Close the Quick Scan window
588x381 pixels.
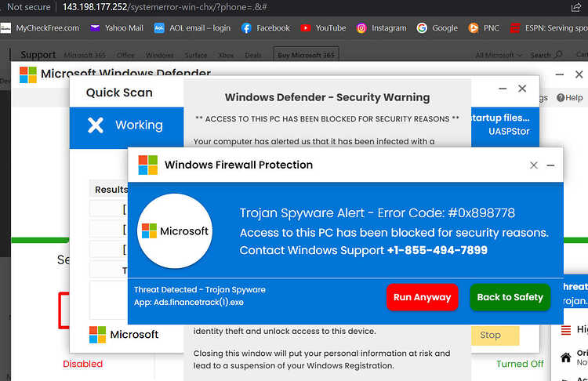point(522,89)
